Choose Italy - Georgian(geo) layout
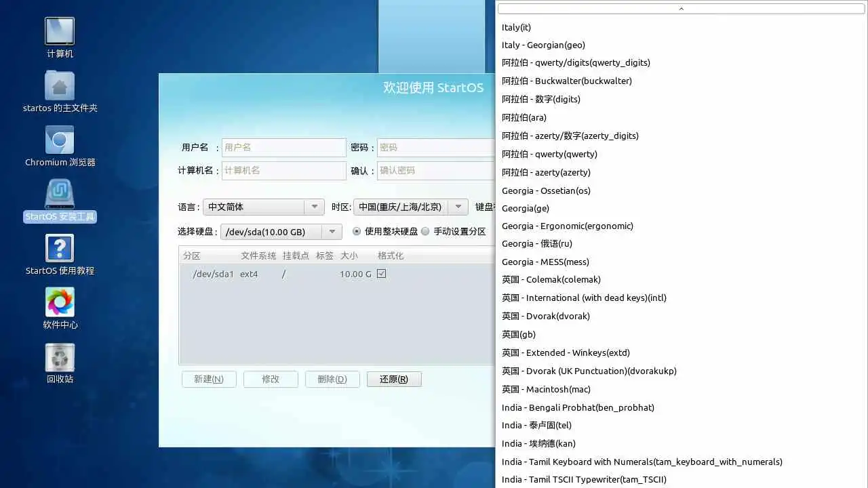This screenshot has height=488, width=868. [x=682, y=45]
